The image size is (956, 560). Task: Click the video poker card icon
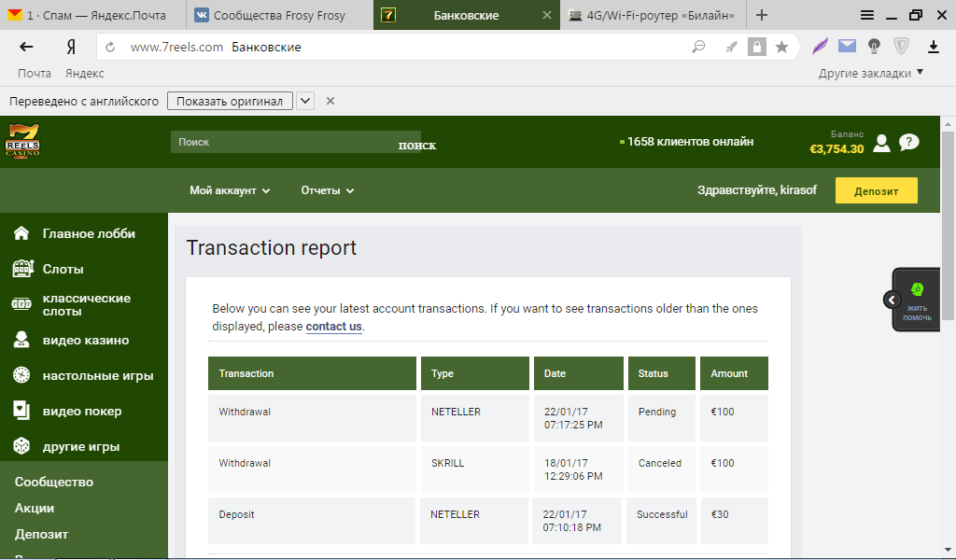tap(21, 411)
